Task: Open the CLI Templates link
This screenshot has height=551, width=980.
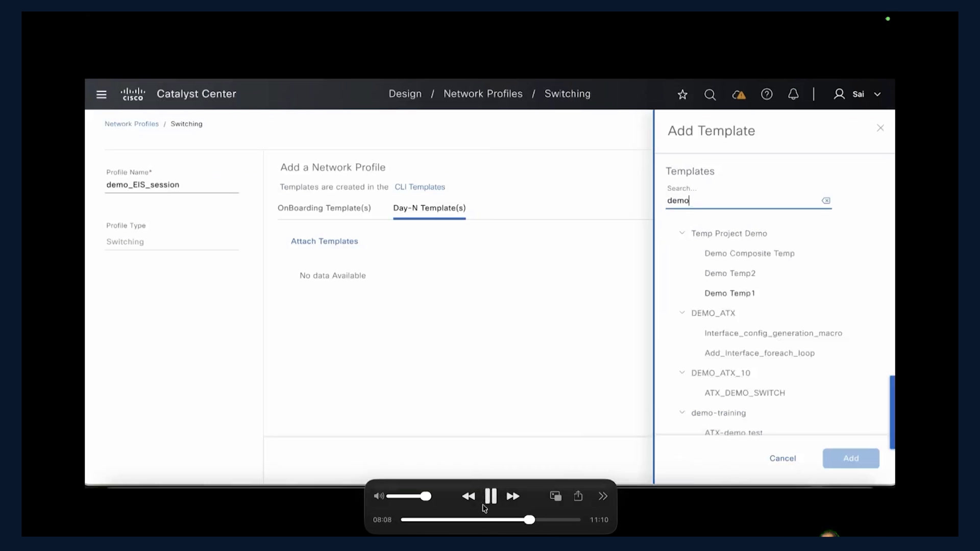Action: tap(420, 187)
